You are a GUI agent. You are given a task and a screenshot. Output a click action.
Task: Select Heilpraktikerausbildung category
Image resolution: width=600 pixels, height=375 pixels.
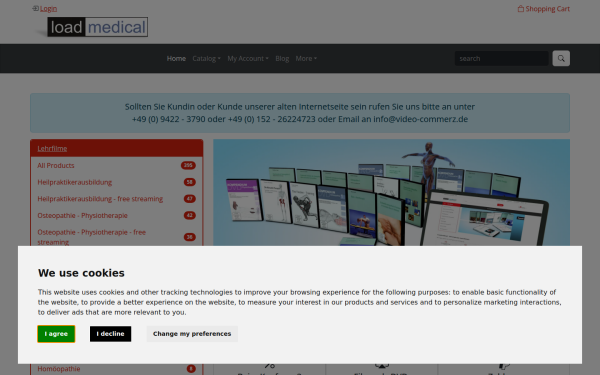click(75, 182)
